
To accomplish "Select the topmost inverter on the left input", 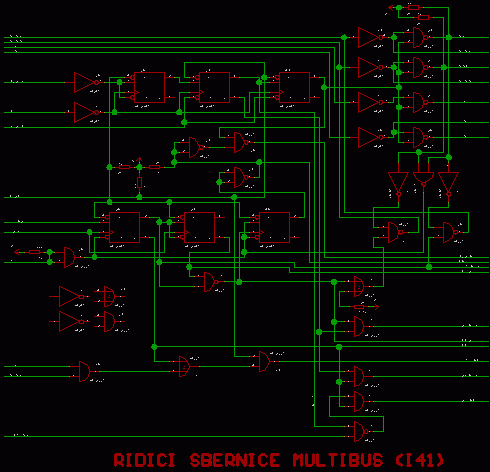I will [86, 82].
